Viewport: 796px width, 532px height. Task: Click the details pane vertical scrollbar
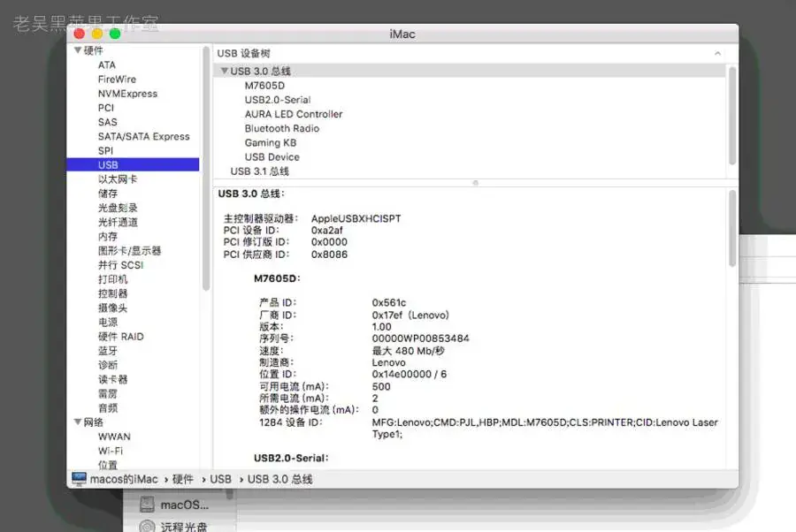[x=732, y=228]
